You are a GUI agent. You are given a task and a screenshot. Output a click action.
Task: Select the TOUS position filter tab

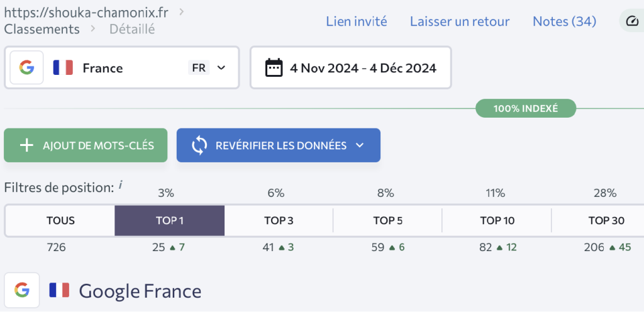point(60,220)
